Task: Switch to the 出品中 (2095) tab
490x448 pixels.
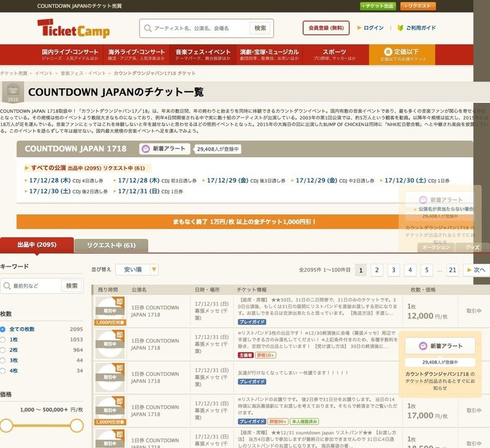Action: (37, 245)
